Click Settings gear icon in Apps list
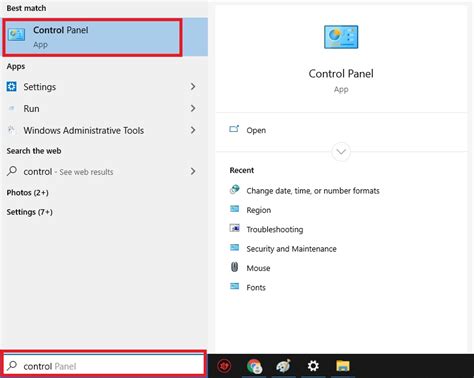Image resolution: width=474 pixels, height=378 pixels. coord(12,87)
